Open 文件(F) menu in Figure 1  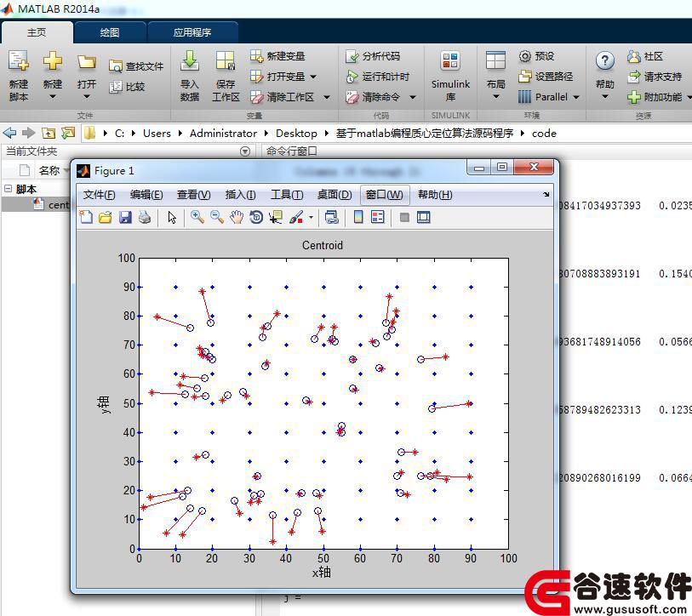click(100, 195)
